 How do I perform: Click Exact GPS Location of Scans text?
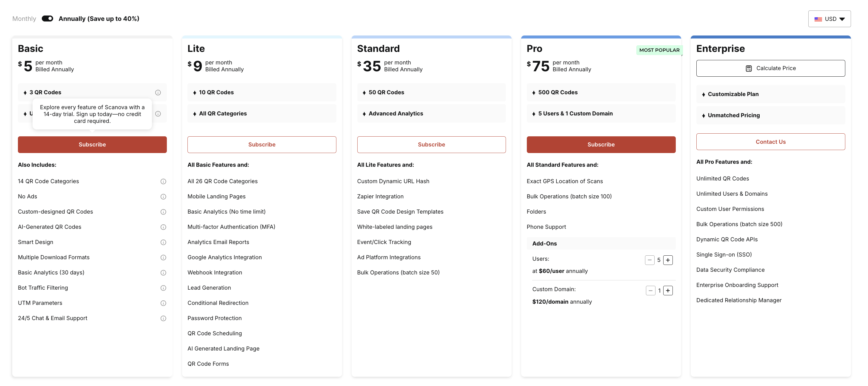[x=565, y=181]
